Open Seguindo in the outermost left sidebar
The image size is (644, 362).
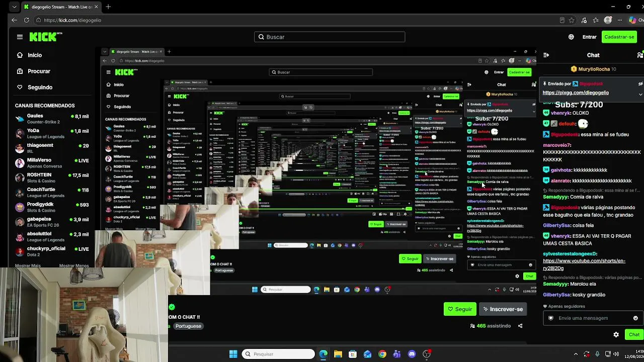point(40,87)
